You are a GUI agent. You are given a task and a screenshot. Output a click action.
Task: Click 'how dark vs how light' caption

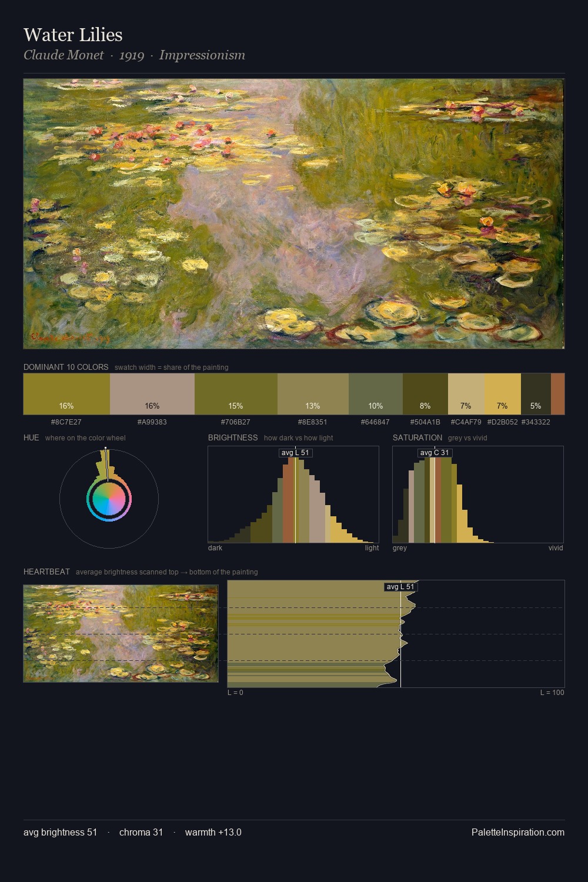click(299, 438)
